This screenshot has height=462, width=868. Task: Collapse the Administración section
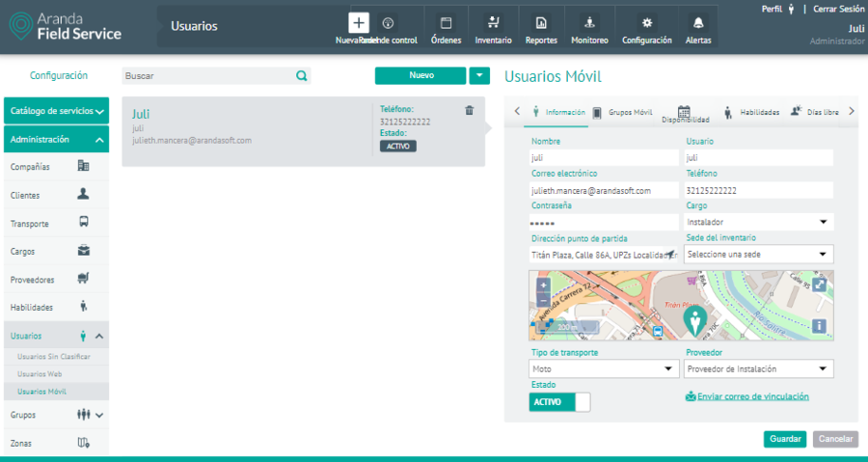[x=100, y=140]
